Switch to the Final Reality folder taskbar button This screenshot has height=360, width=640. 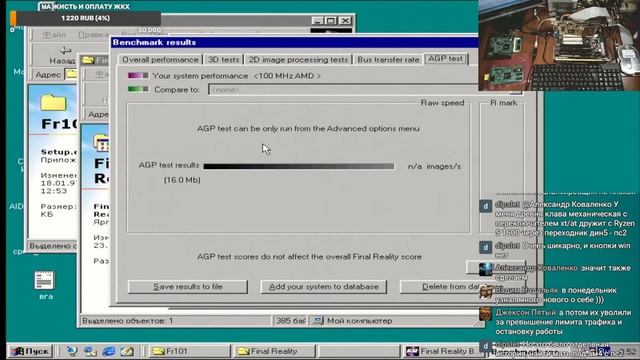(x=274, y=351)
